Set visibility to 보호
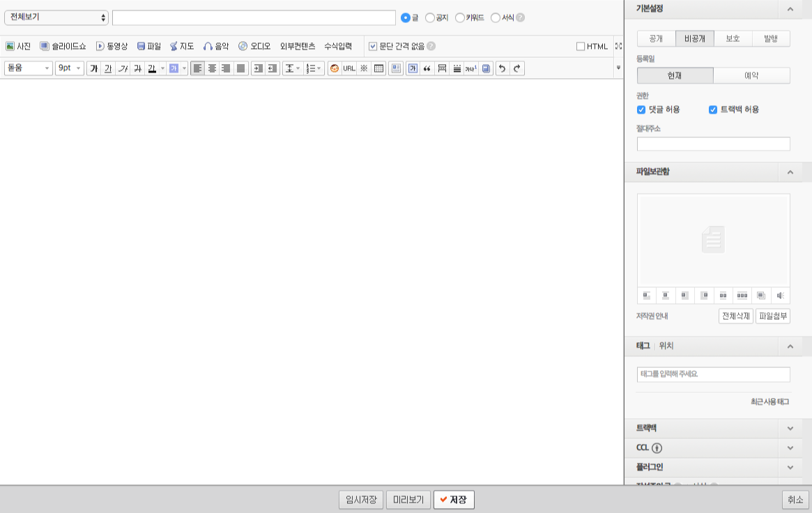Viewport: 812px width, 513px height. (733, 39)
